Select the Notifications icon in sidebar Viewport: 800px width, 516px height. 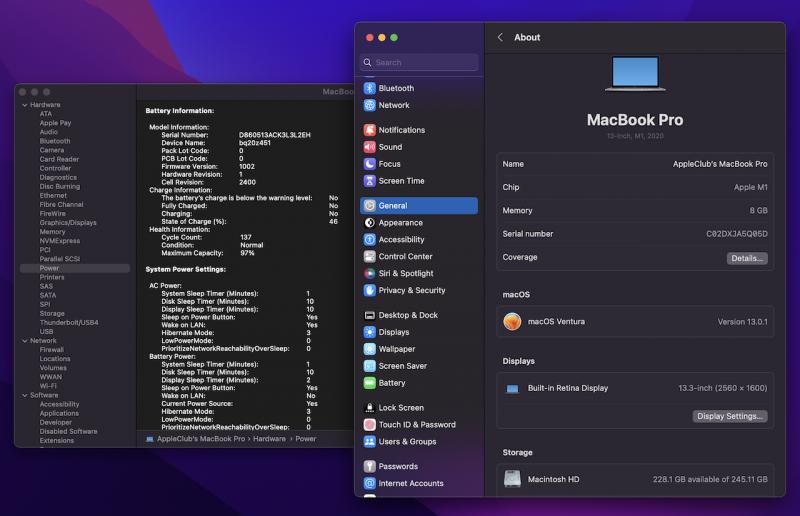(370, 130)
